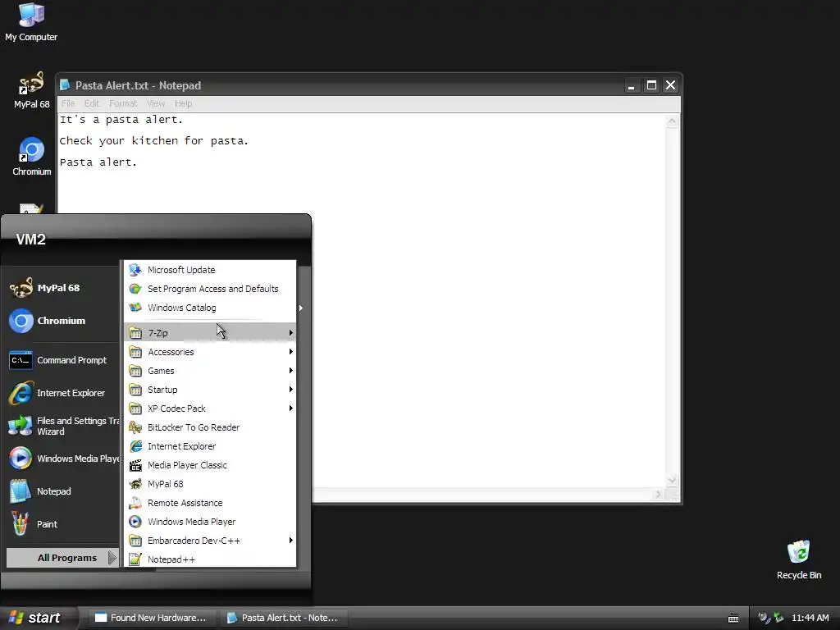840x630 pixels.
Task: Click the All Programs button
Action: (62, 558)
